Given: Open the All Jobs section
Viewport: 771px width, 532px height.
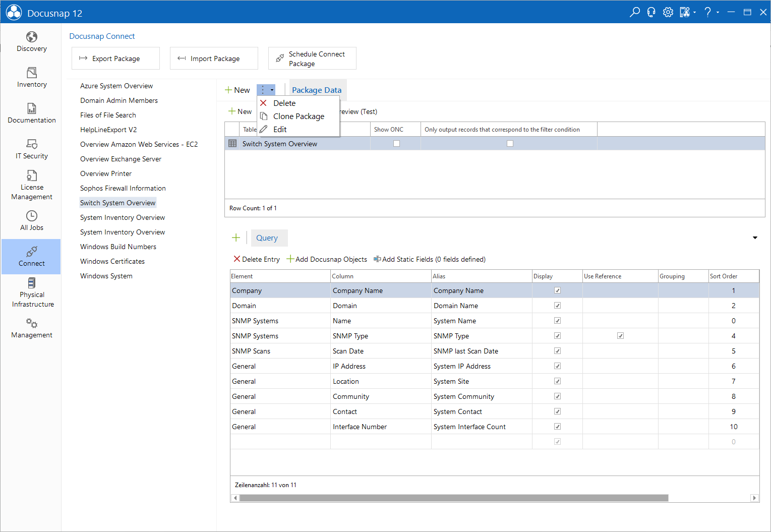Looking at the screenshot, I should pos(31,221).
